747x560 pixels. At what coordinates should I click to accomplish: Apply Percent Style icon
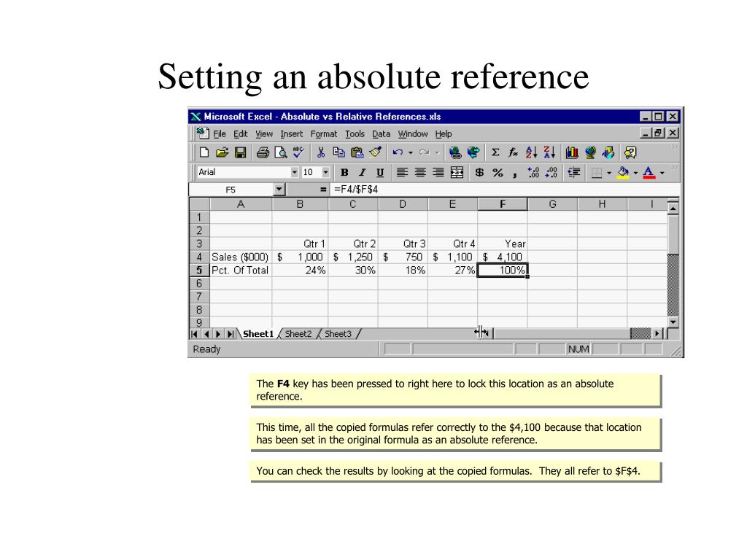pyautogui.click(x=498, y=172)
